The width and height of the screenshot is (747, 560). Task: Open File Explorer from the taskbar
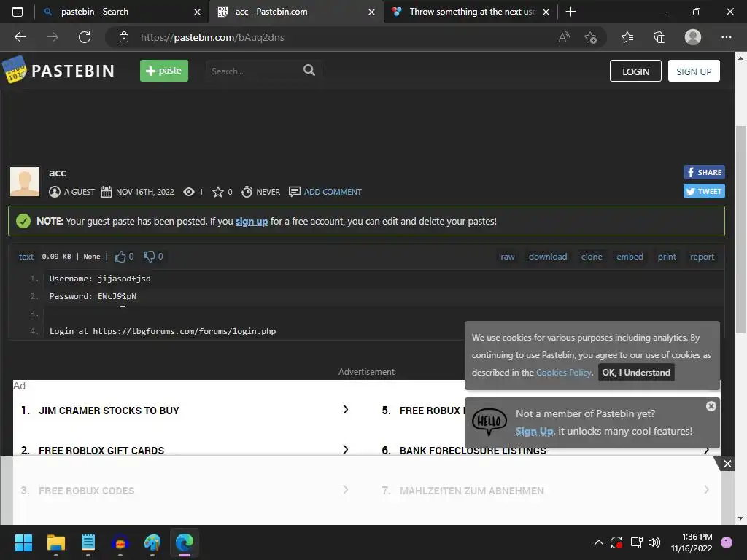pyautogui.click(x=55, y=542)
